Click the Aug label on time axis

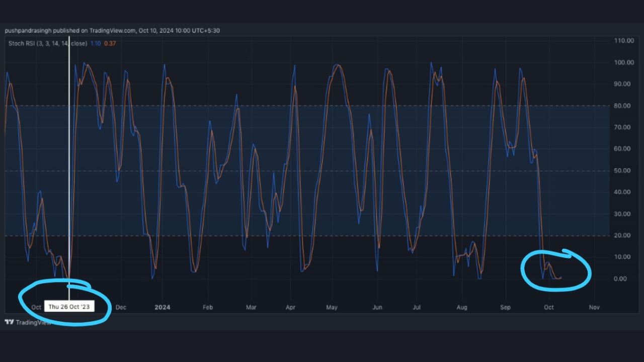point(462,307)
